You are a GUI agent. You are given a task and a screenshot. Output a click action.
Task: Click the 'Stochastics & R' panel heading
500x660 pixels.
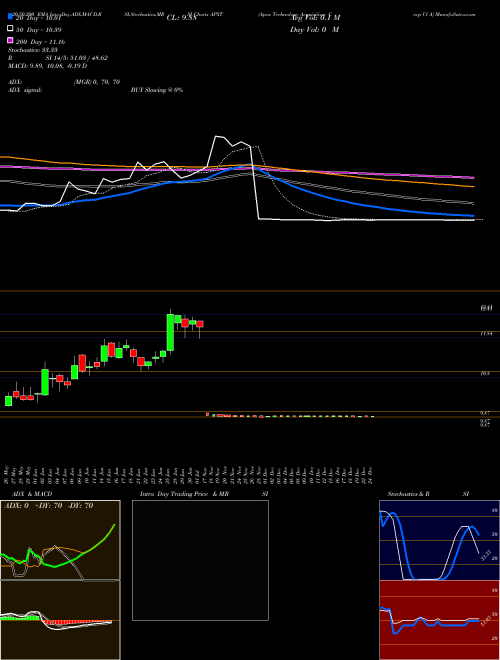408,494
